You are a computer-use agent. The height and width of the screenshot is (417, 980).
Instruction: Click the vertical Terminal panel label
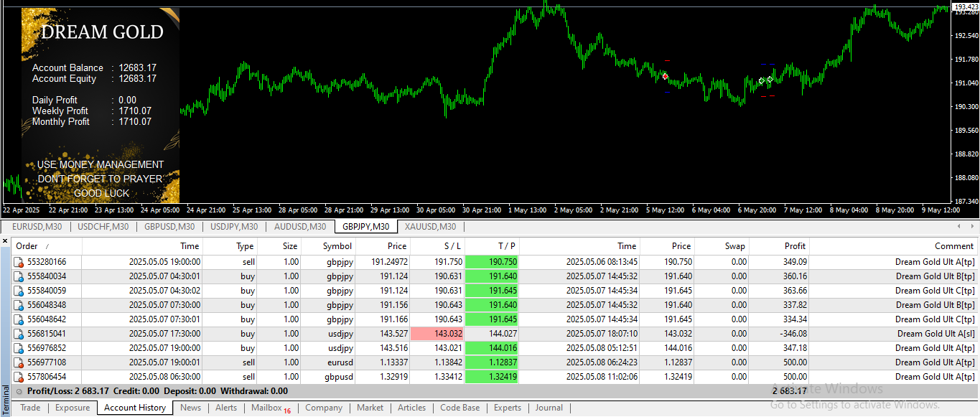(5, 399)
